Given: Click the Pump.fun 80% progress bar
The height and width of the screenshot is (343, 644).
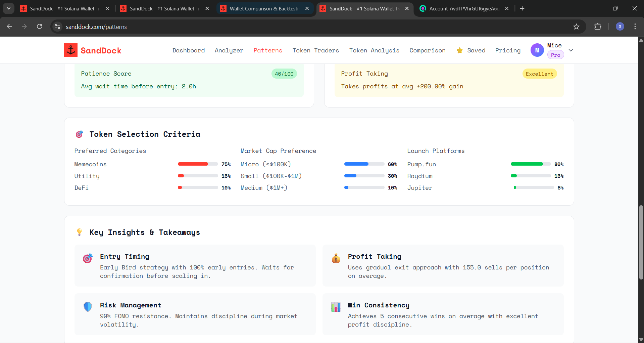Looking at the screenshot, I should pos(531,164).
